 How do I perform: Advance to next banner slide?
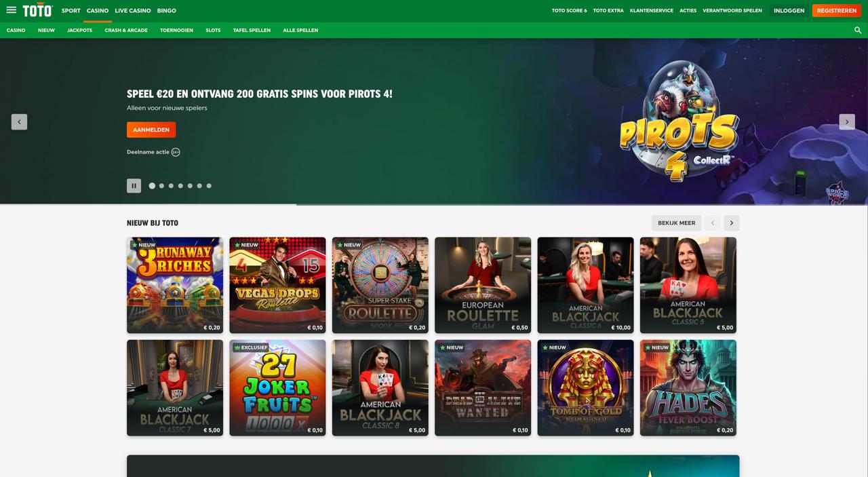[x=846, y=122]
